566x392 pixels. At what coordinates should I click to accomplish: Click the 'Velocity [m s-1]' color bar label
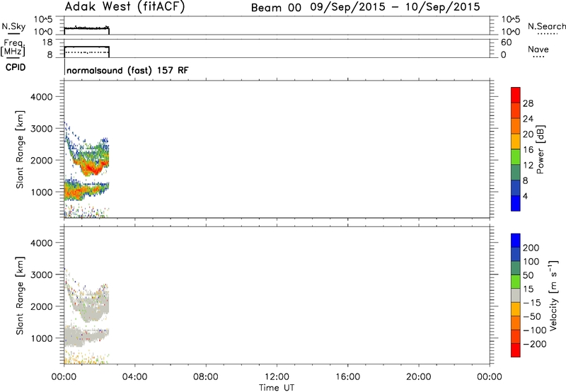[553, 295]
